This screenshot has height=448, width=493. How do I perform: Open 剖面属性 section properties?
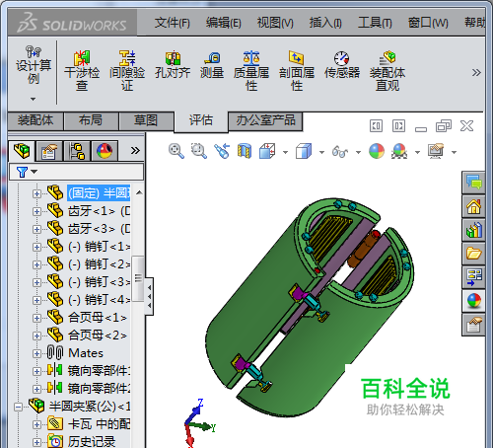[297, 71]
